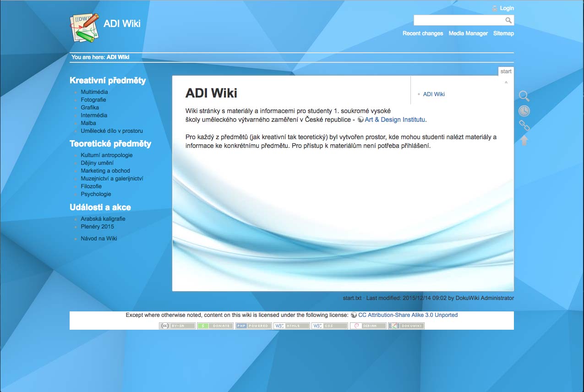Click the Donate footer badge

(x=215, y=326)
